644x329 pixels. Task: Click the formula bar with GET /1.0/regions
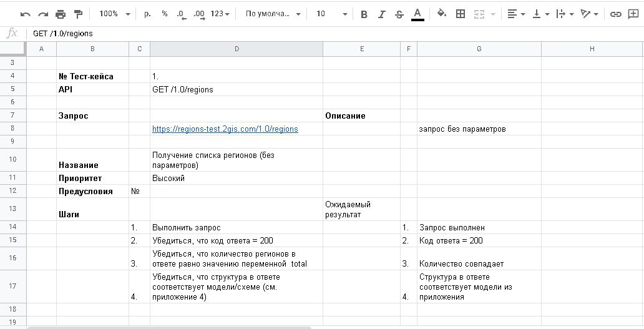[x=334, y=34]
